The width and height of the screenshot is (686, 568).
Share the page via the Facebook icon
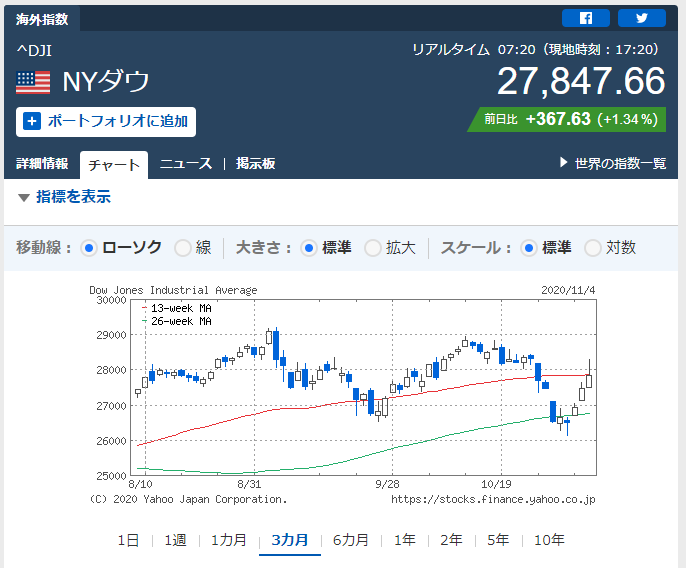(x=585, y=18)
